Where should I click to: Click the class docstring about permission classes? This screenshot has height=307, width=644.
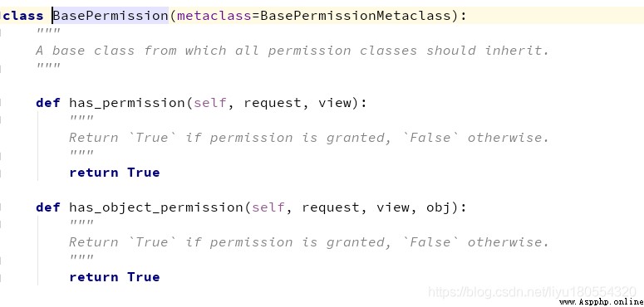click(x=293, y=51)
